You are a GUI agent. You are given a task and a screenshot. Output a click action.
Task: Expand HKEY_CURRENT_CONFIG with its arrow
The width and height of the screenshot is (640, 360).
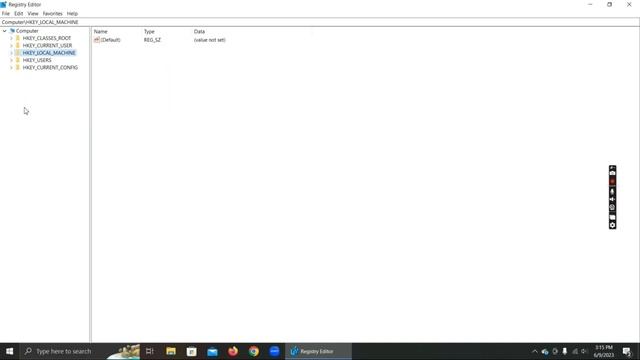11,68
